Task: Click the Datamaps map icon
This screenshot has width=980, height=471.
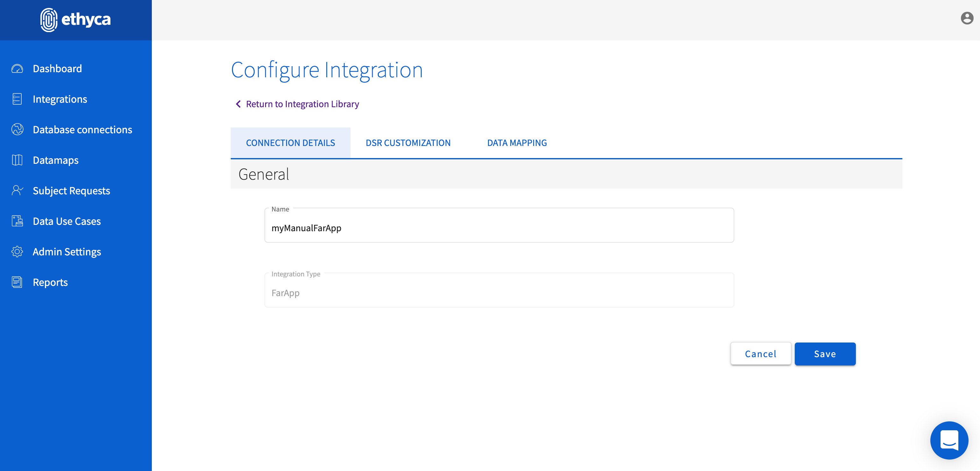Action: (17, 160)
